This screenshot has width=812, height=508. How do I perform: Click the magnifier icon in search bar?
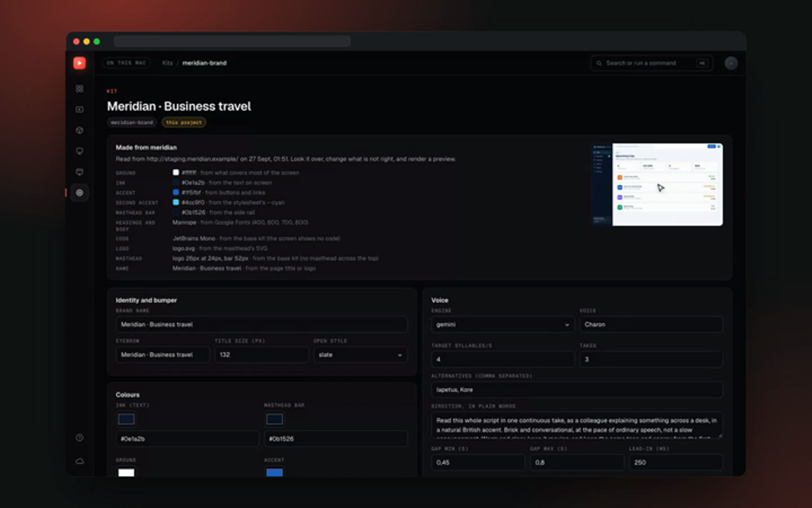click(x=599, y=63)
